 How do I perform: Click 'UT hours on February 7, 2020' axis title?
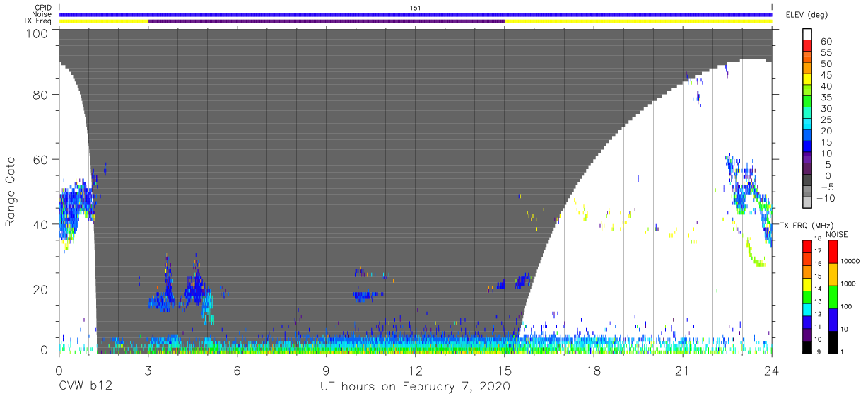coord(416,386)
